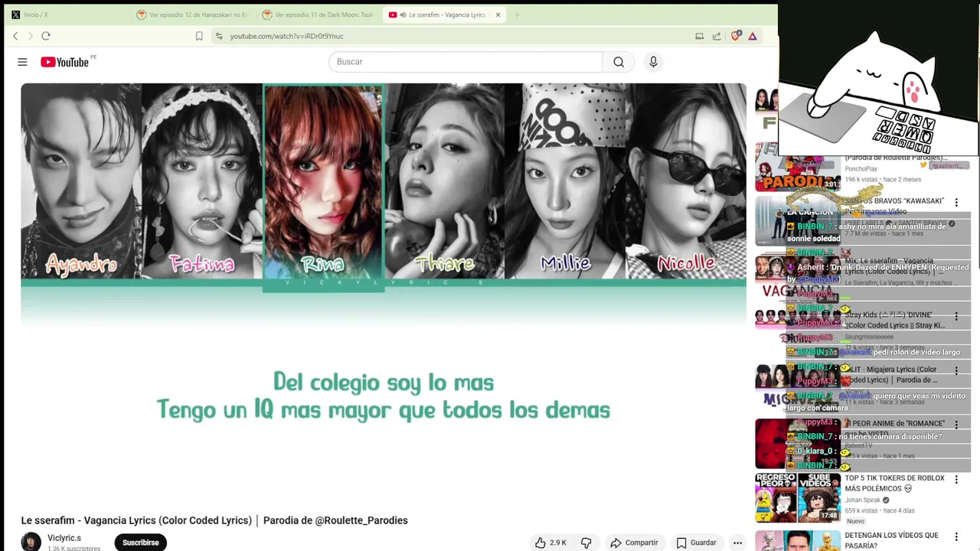980x551 pixels.
Task: Open the YouTube hamburger guide menu
Action: 22,62
